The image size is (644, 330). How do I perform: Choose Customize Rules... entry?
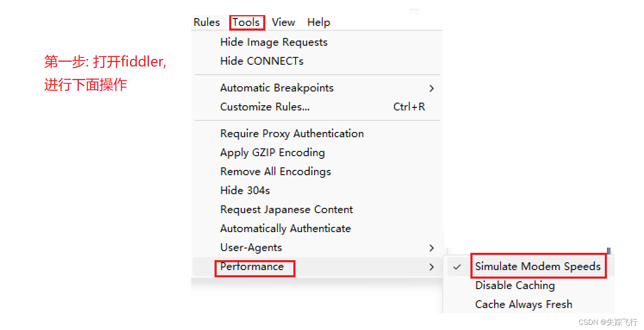click(317, 107)
